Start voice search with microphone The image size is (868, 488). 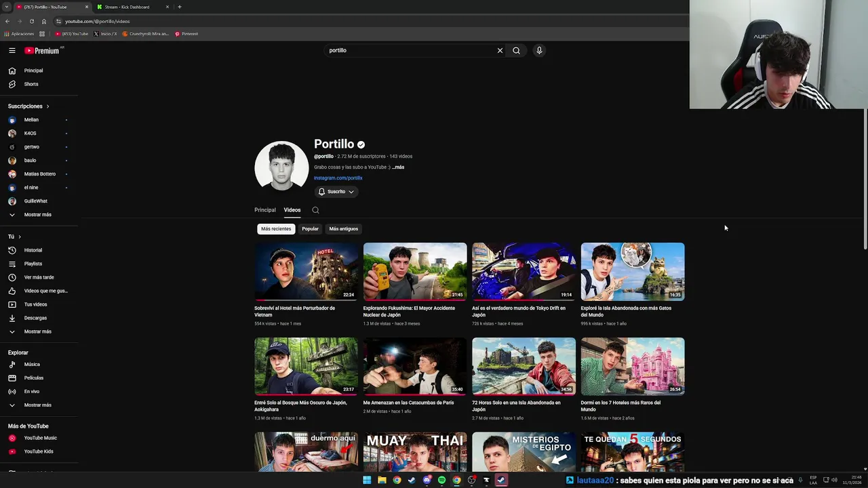point(539,50)
